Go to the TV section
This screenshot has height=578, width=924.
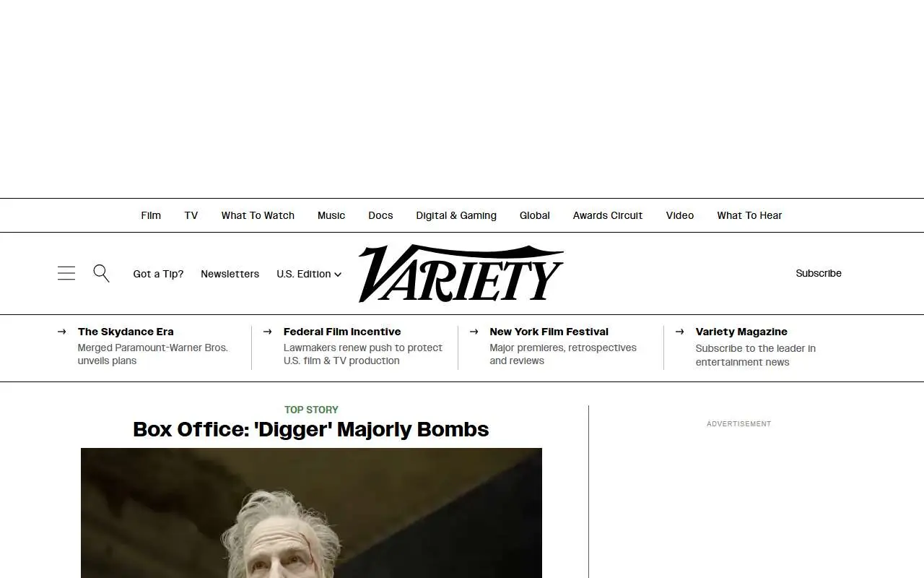(191, 215)
